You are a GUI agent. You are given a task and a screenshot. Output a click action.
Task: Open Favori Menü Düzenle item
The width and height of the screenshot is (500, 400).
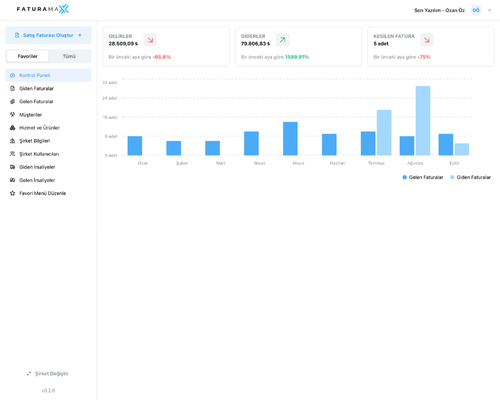click(48, 193)
